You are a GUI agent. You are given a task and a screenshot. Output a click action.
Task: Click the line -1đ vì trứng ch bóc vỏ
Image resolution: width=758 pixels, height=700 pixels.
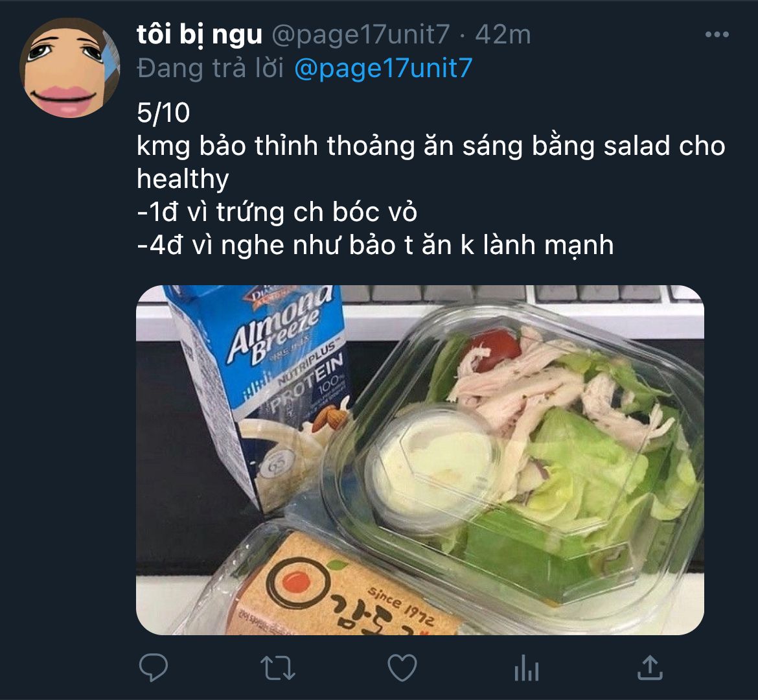click(x=277, y=212)
